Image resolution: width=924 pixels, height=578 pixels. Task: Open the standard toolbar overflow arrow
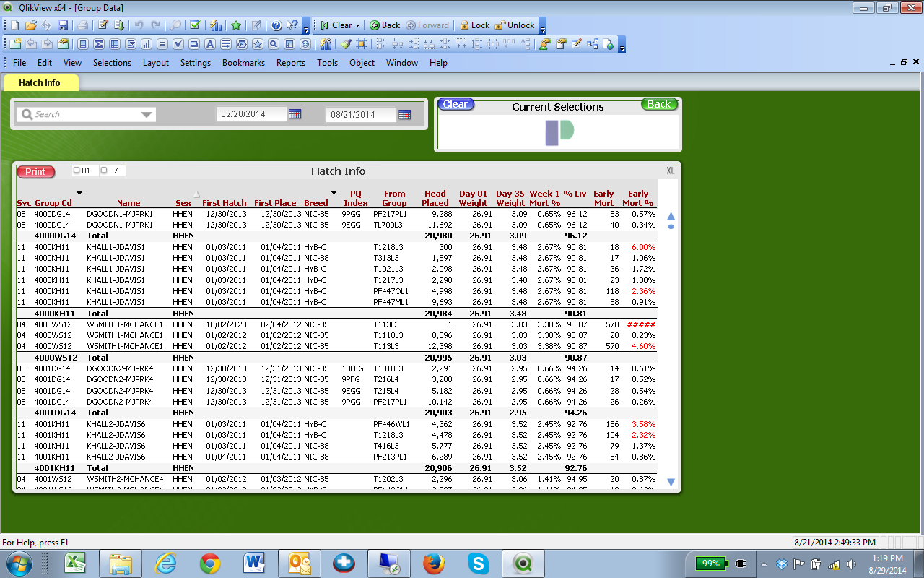point(306,26)
